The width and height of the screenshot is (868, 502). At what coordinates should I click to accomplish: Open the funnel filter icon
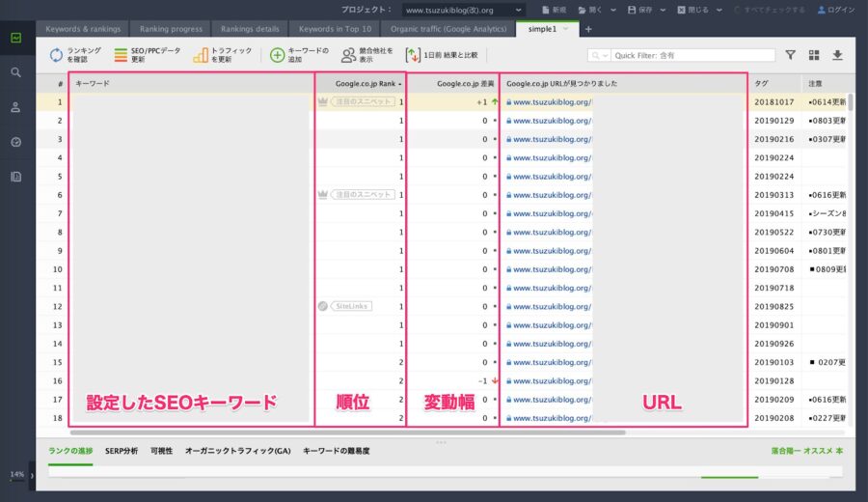pos(791,54)
